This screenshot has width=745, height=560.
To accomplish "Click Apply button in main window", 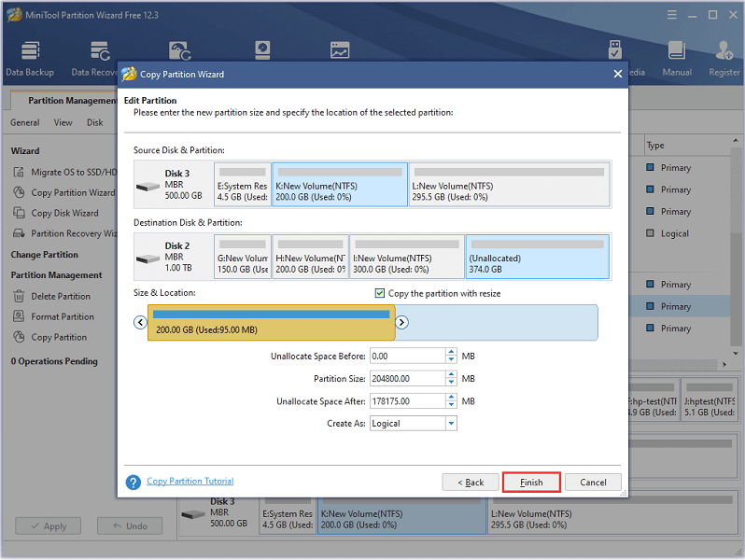I will coord(48,526).
